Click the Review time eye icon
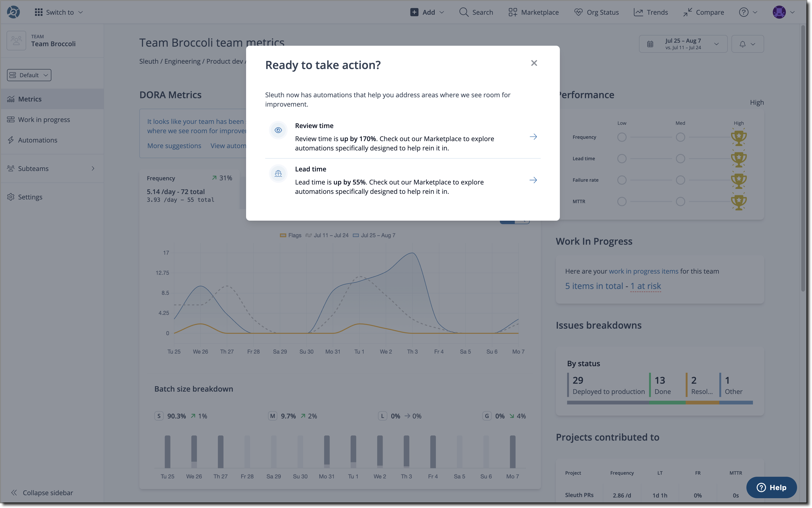Image resolution: width=812 pixels, height=508 pixels. coord(278,130)
